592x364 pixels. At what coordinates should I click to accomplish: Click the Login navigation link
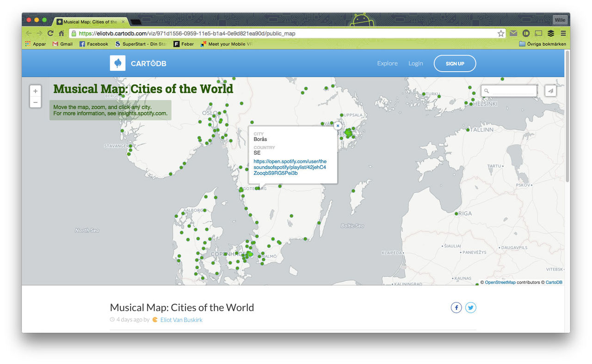click(x=415, y=63)
